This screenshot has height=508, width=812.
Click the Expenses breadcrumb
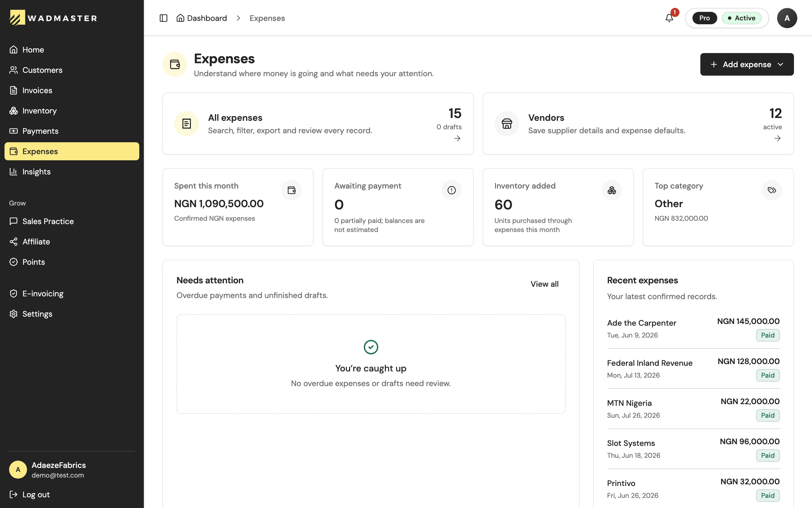(267, 18)
